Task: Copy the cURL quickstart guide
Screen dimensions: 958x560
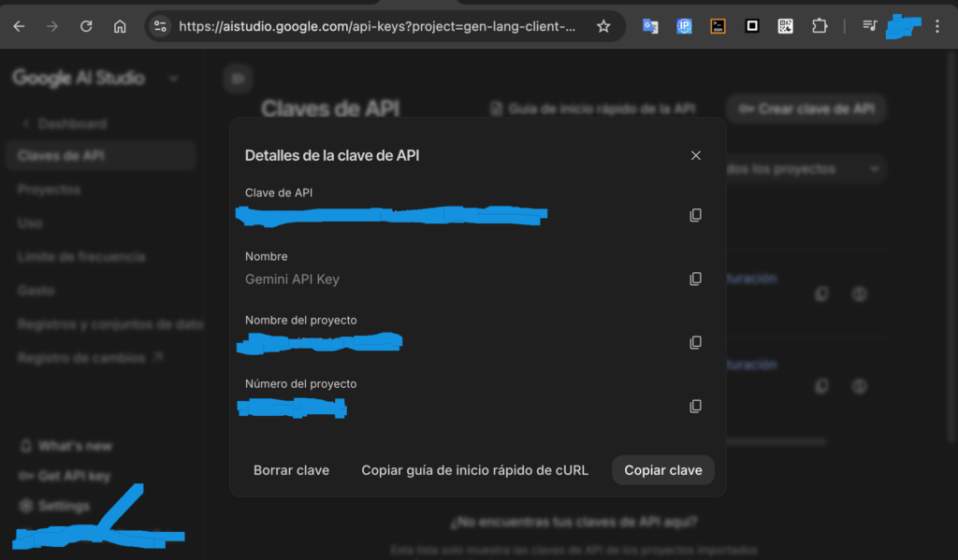Action: 474,470
